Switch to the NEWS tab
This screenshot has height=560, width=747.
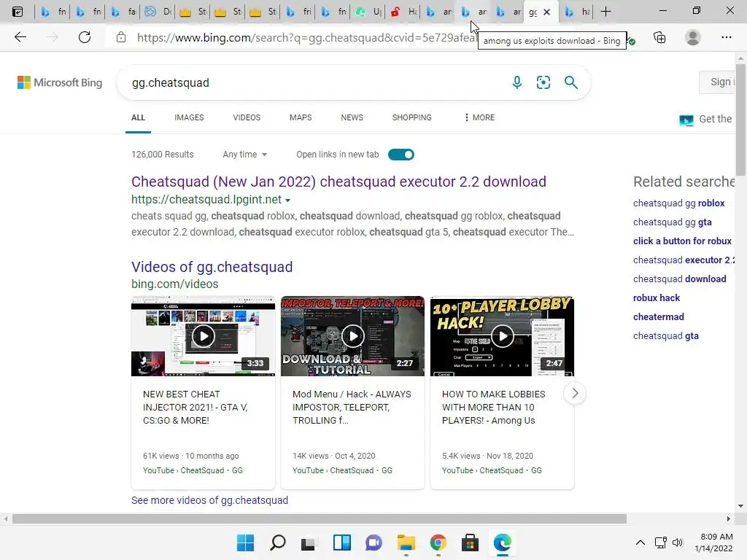point(352,117)
